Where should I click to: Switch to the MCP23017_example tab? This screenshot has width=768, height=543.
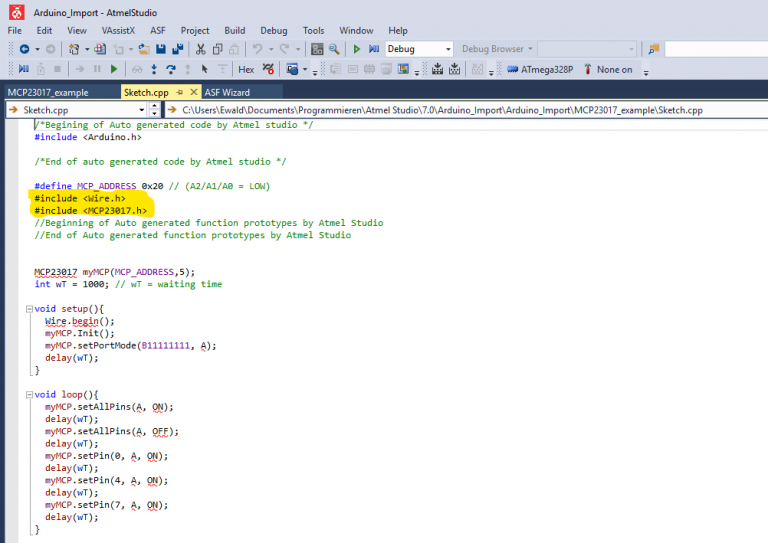pos(48,92)
